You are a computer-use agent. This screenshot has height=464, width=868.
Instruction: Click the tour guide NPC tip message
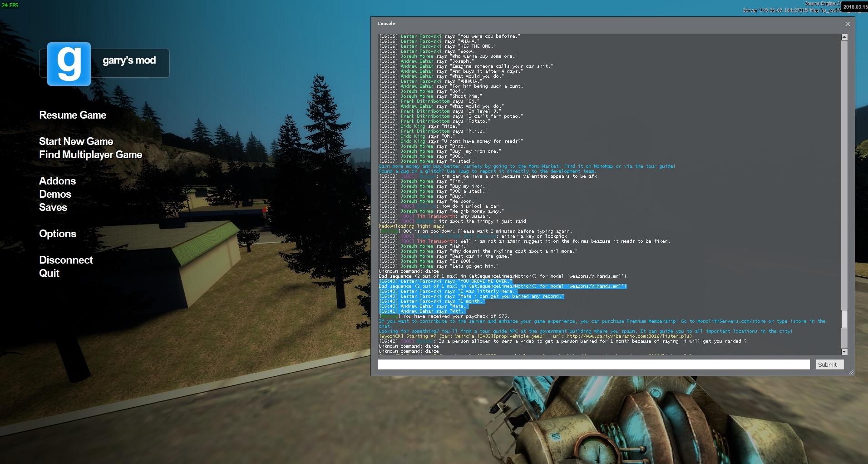click(x=586, y=331)
